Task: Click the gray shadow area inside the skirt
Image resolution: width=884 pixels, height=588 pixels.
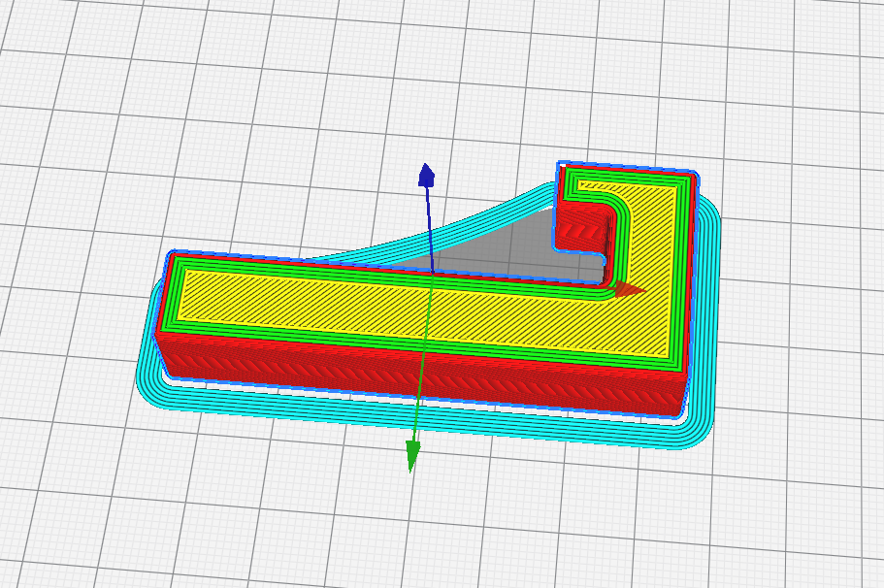Action: tap(496, 248)
